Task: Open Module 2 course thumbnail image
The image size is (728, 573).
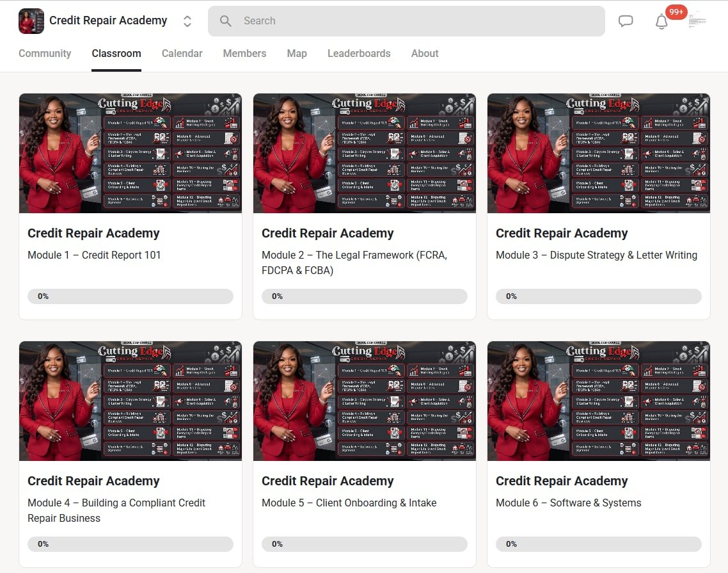Action: pos(365,154)
